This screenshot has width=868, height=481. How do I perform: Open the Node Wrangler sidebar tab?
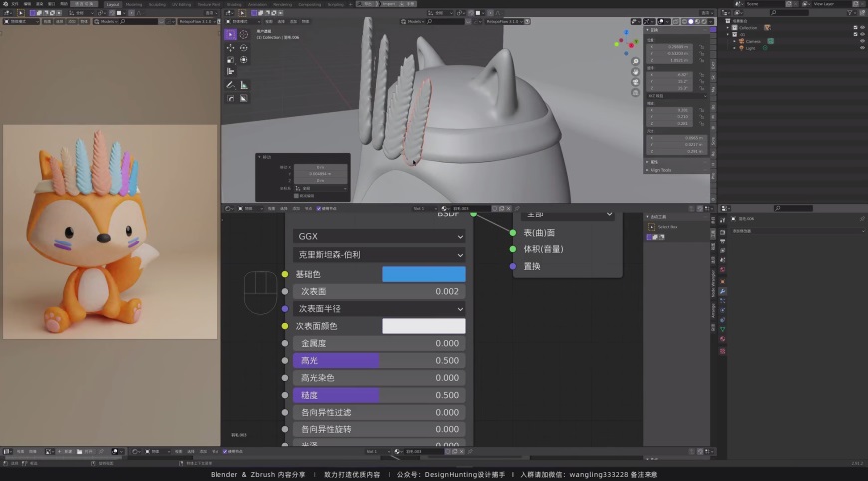713,285
